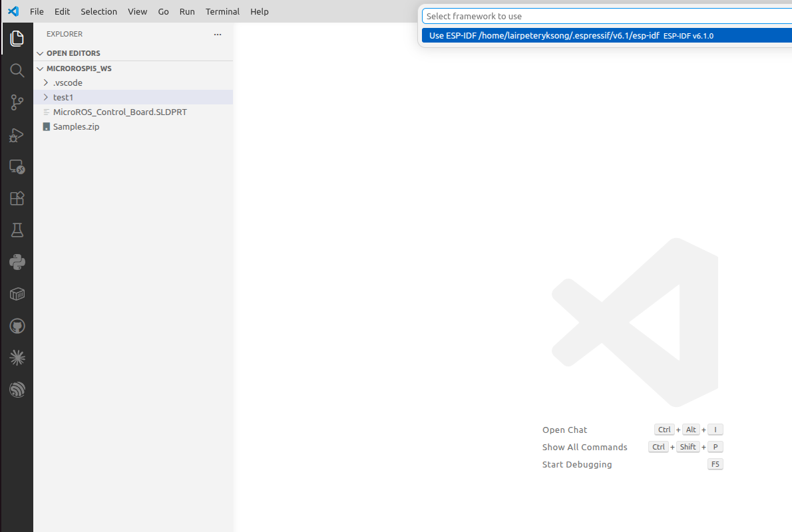Open MicroROS_Control_Board.SLDPRT file
Image resolution: width=792 pixels, height=532 pixels.
[133, 112]
